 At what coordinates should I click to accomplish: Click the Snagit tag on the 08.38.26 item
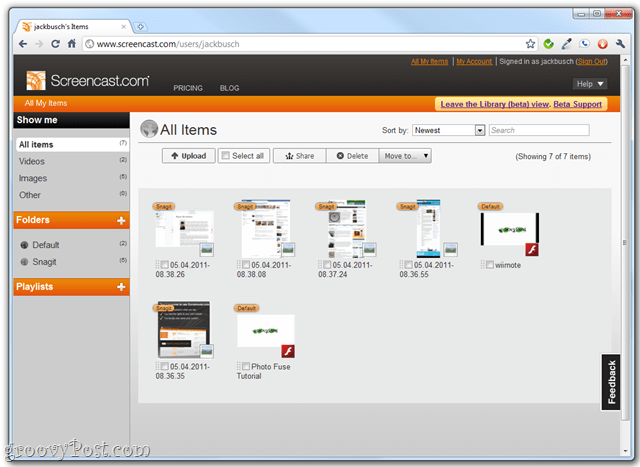coord(164,207)
